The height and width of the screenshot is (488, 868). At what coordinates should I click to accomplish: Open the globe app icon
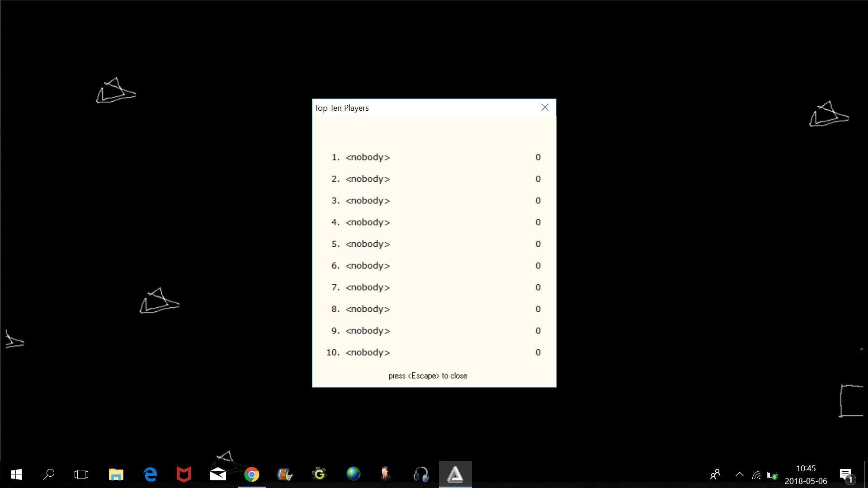pos(354,474)
